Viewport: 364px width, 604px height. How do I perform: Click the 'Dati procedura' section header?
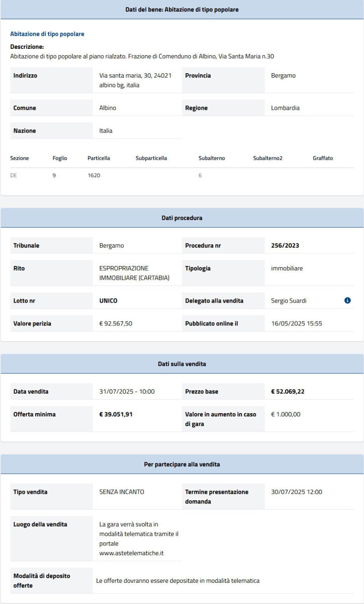(x=182, y=218)
